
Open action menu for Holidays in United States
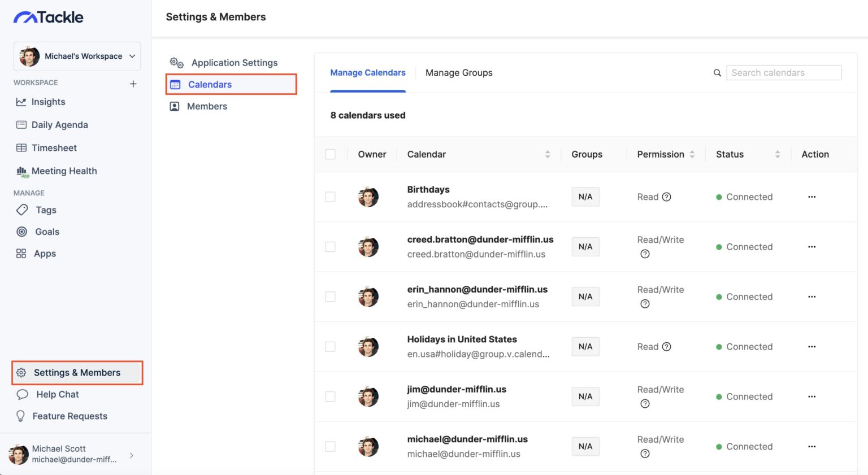(812, 347)
